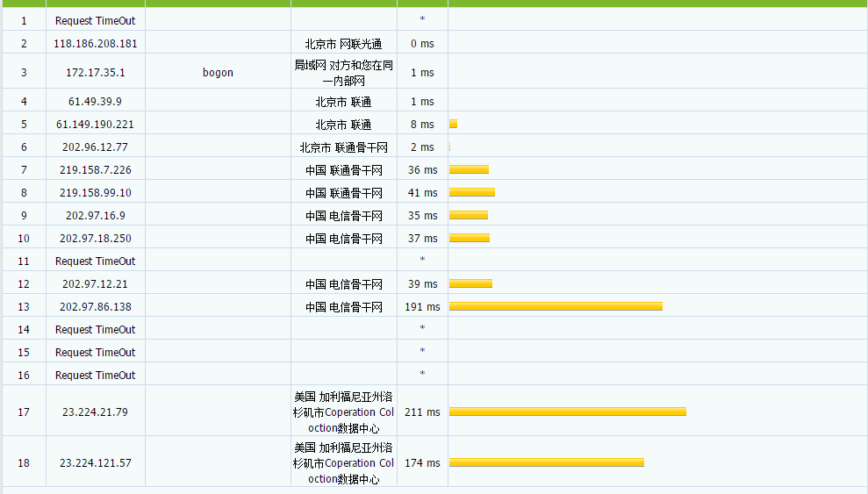Click the 36 ms latency value
The image size is (868, 494).
[422, 170]
